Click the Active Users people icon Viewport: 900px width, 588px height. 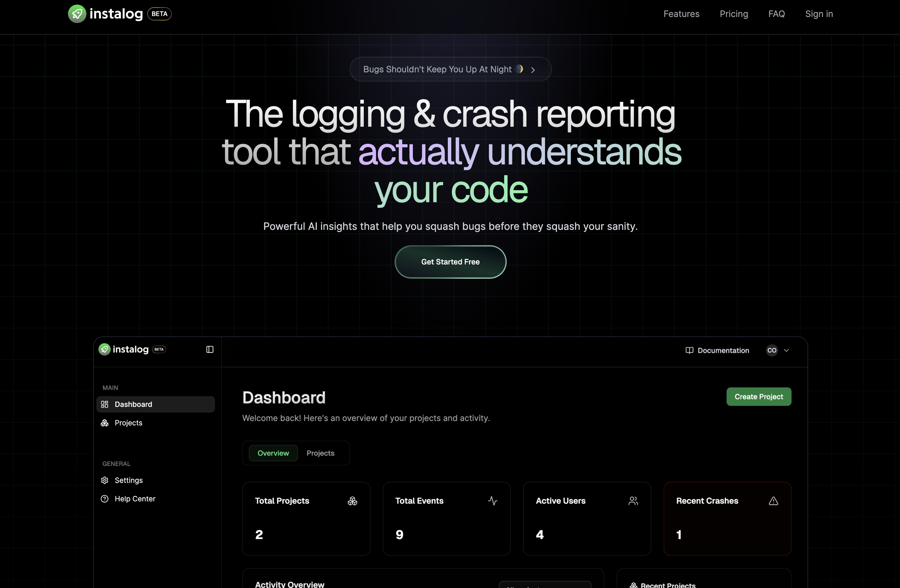[x=633, y=501]
